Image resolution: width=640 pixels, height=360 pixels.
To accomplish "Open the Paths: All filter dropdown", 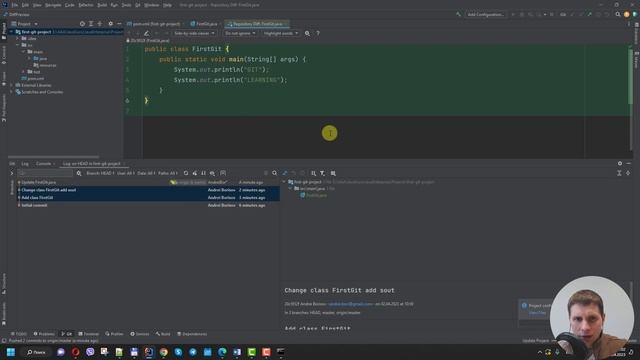I will tap(168, 173).
